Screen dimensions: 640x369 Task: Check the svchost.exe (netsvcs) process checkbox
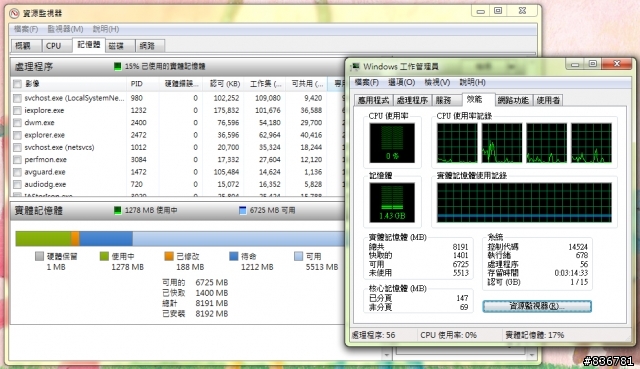(17, 147)
